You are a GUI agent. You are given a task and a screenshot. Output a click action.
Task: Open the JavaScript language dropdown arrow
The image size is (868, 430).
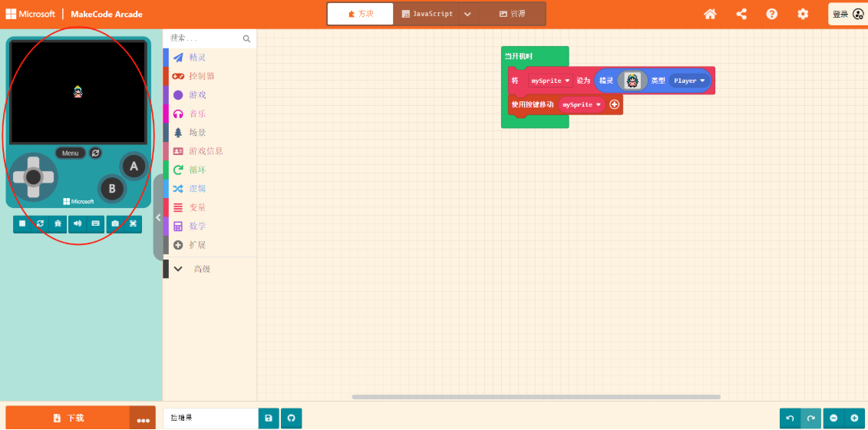click(x=467, y=14)
